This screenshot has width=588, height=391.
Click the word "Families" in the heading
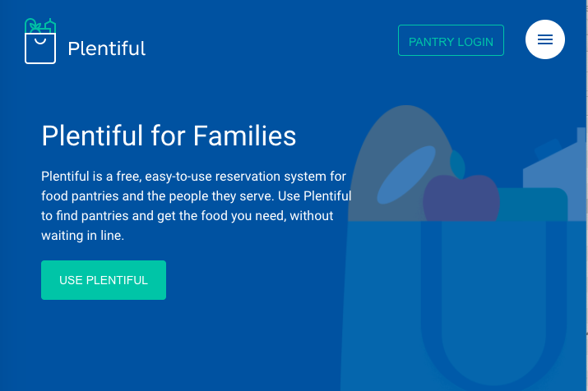(x=244, y=135)
